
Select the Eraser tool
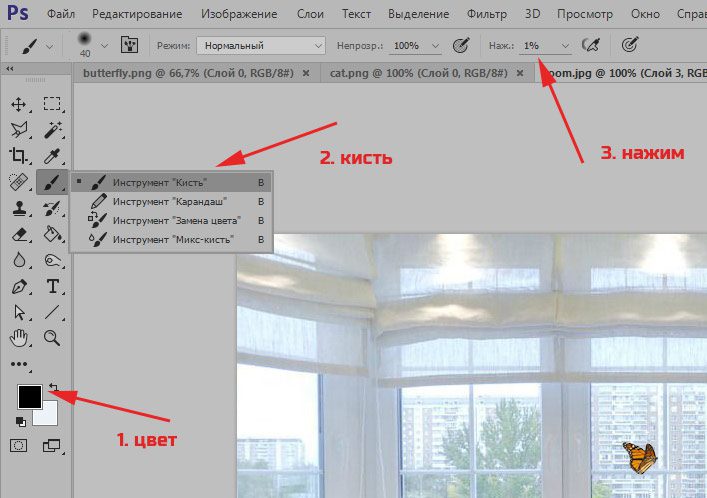[x=19, y=234]
